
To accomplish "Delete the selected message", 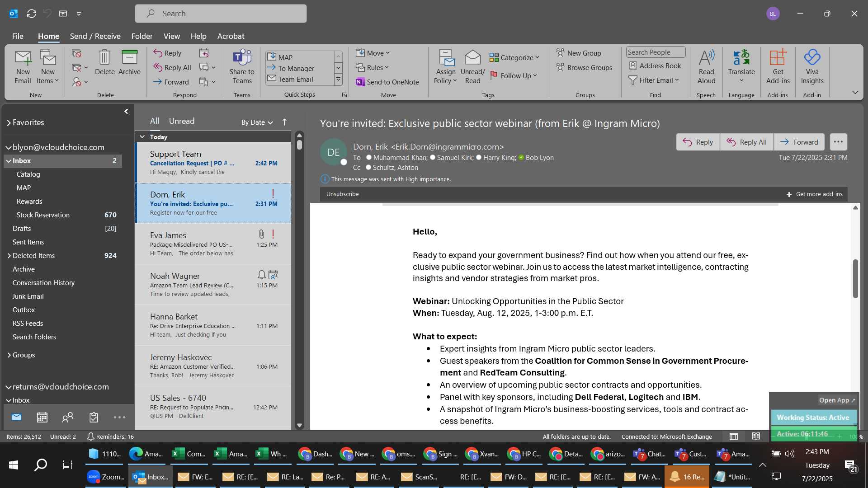I will click(104, 62).
